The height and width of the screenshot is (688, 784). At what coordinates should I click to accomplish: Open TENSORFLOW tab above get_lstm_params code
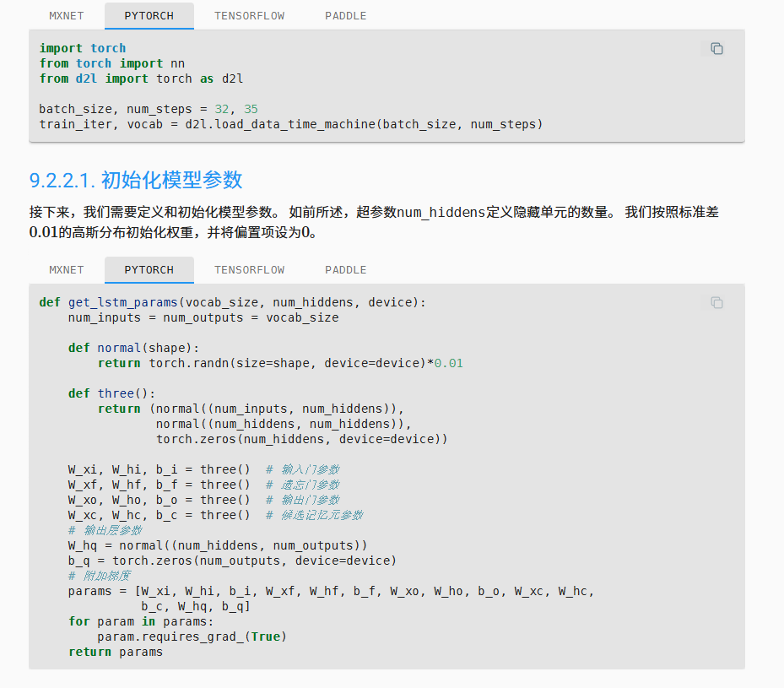tap(249, 270)
